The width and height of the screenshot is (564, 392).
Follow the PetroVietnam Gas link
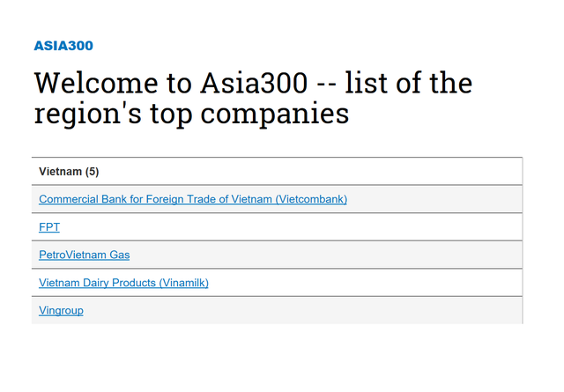pos(84,255)
